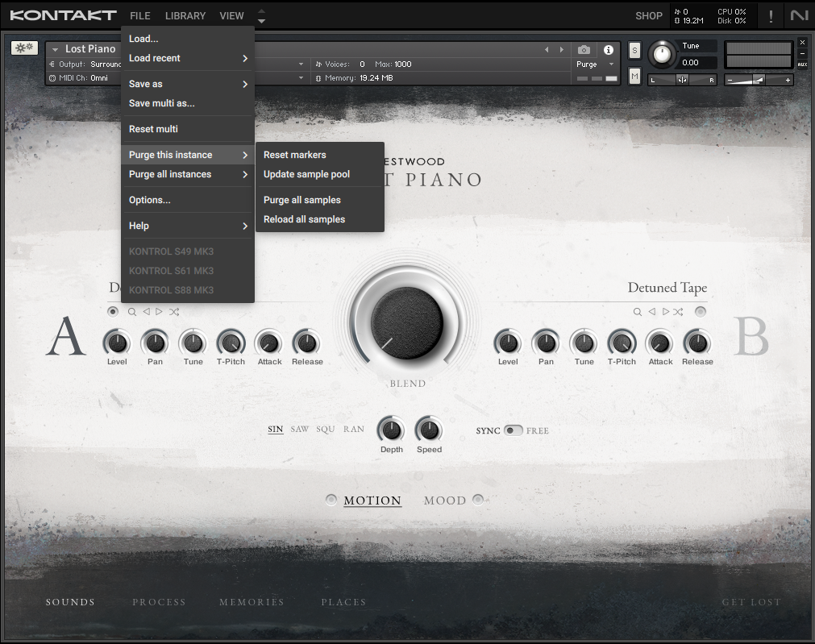Solo the instrument with S button

pos(634,51)
